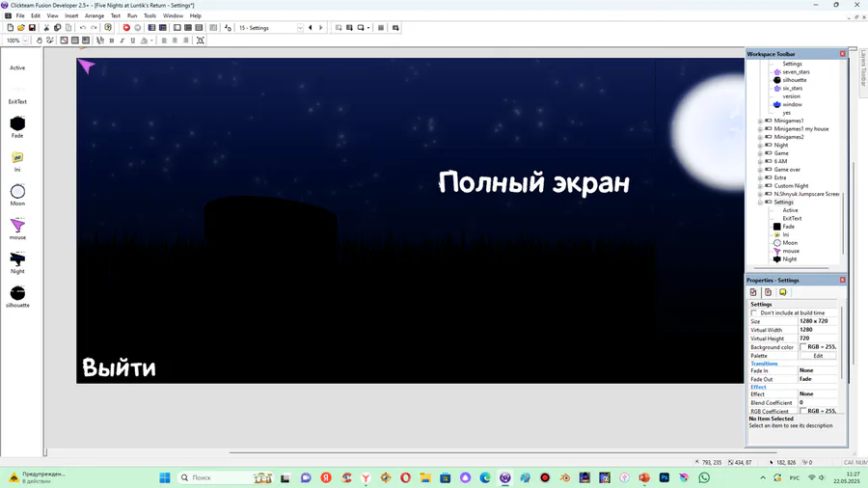Select the Fade object in left object list
Image resolution: width=868 pixels, height=488 pixels.
[x=17, y=127]
